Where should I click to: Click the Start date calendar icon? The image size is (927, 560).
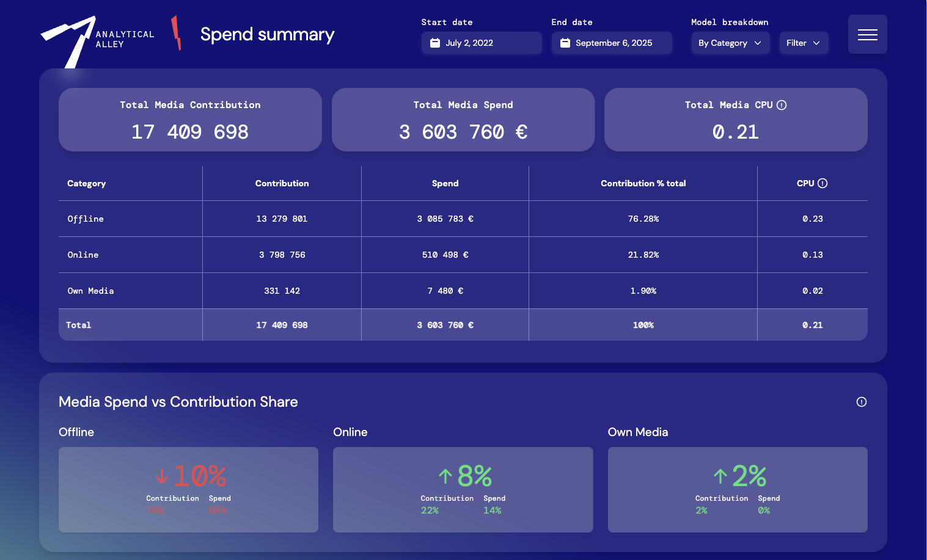click(435, 43)
